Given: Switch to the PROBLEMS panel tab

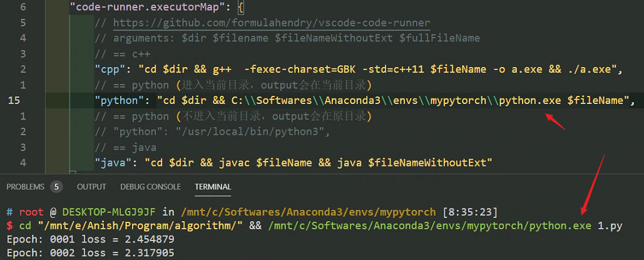Looking at the screenshot, I should tap(25, 187).
